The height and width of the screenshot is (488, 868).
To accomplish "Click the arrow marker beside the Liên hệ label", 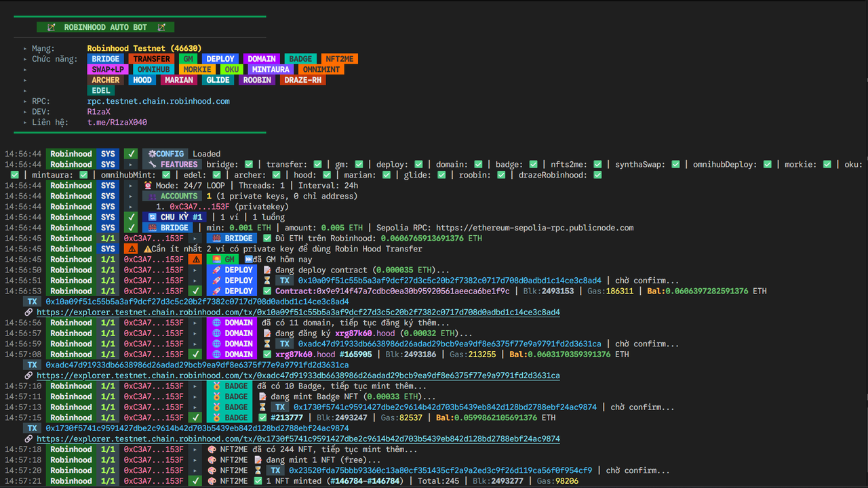I will pos(25,122).
